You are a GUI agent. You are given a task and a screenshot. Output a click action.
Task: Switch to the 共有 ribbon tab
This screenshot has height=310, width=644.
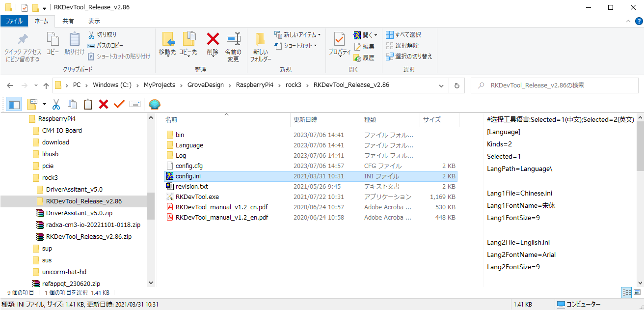point(68,21)
